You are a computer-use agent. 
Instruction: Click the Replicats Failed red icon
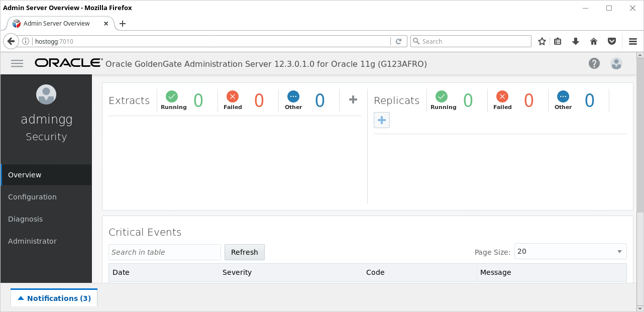click(502, 96)
